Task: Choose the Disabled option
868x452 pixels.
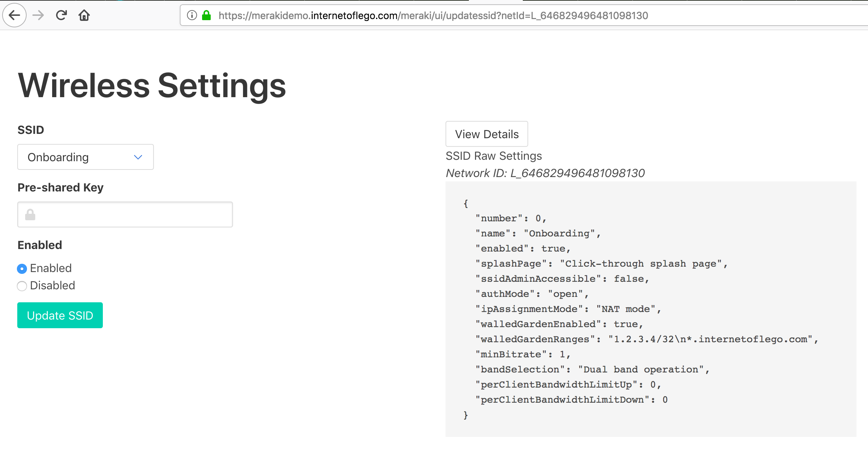Action: [22, 286]
